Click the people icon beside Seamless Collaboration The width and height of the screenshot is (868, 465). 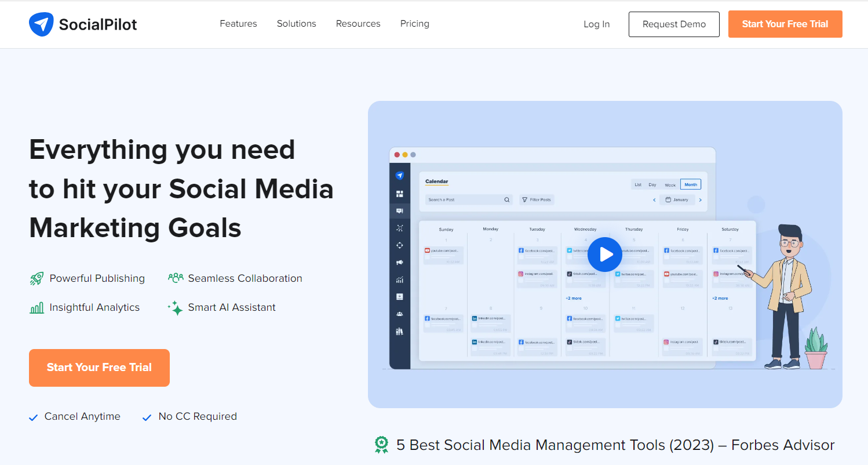click(175, 278)
